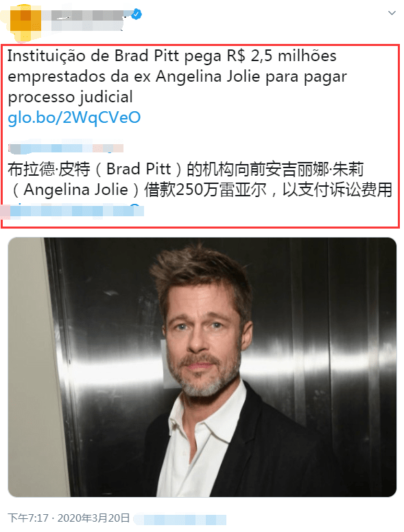Viewport: 404px width, 532px height.
Task: Click '借款250万雷亚尔' in the translation
Action: pyautogui.click(x=205, y=189)
